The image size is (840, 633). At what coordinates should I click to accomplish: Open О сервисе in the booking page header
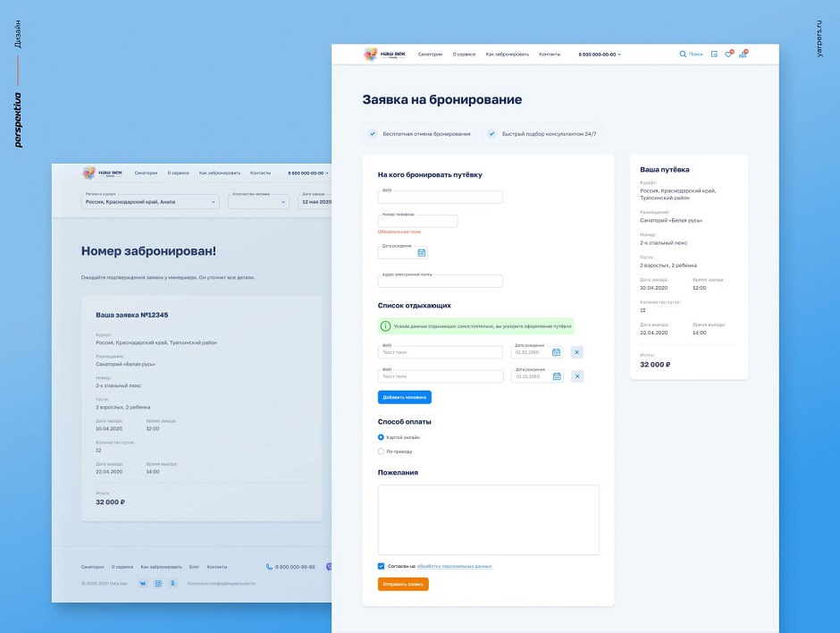[x=464, y=55]
